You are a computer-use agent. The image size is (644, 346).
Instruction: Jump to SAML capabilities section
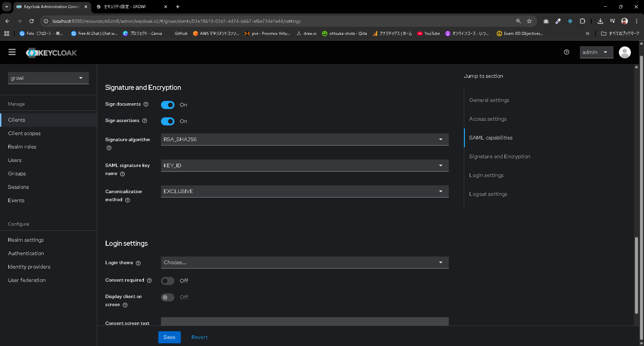tap(491, 138)
